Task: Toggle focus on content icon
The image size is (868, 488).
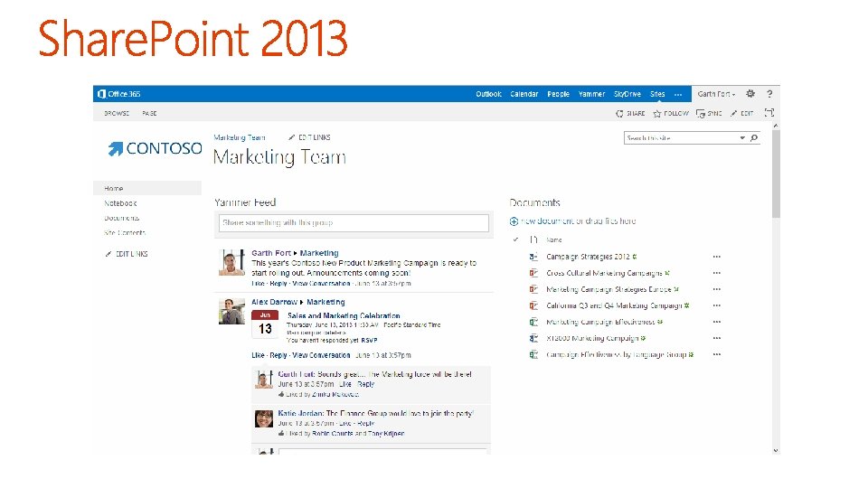Action: [769, 113]
